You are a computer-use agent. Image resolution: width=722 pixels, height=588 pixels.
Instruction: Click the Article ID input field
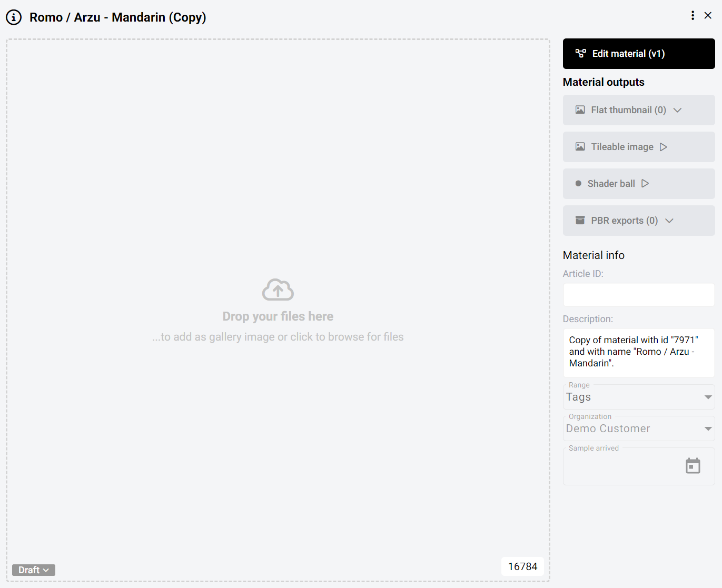pos(638,295)
